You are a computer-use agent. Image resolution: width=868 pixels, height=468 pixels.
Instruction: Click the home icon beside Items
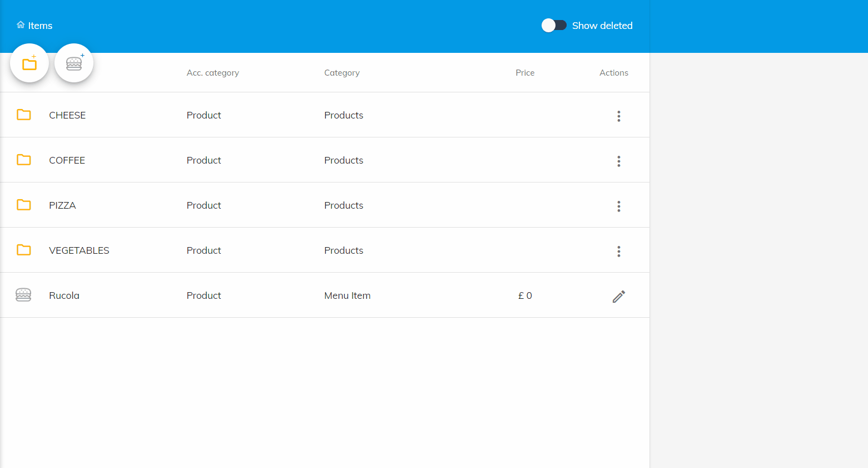point(21,25)
